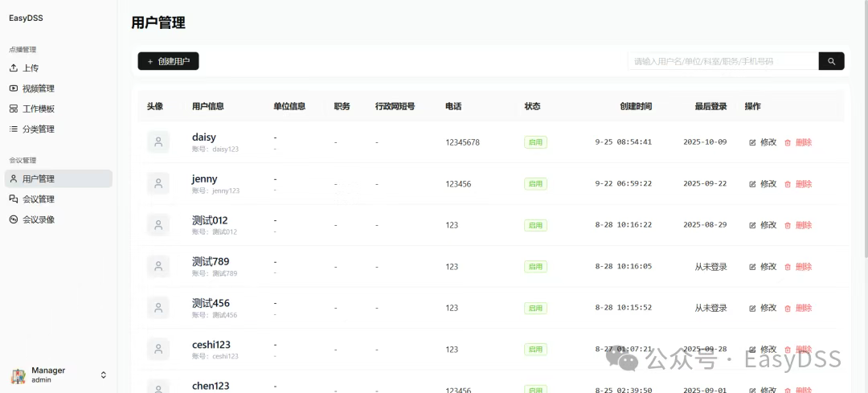Edit 测试012 via 修改 link
Screen dimensions: 868x393
coord(763,225)
